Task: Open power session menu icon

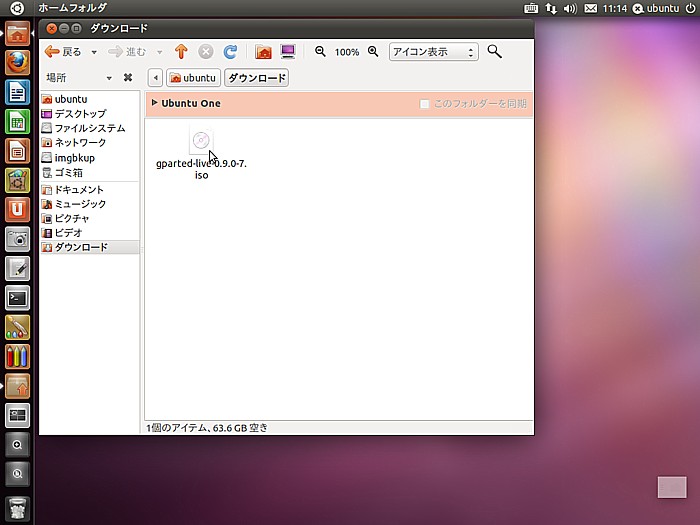Action: click(x=690, y=8)
